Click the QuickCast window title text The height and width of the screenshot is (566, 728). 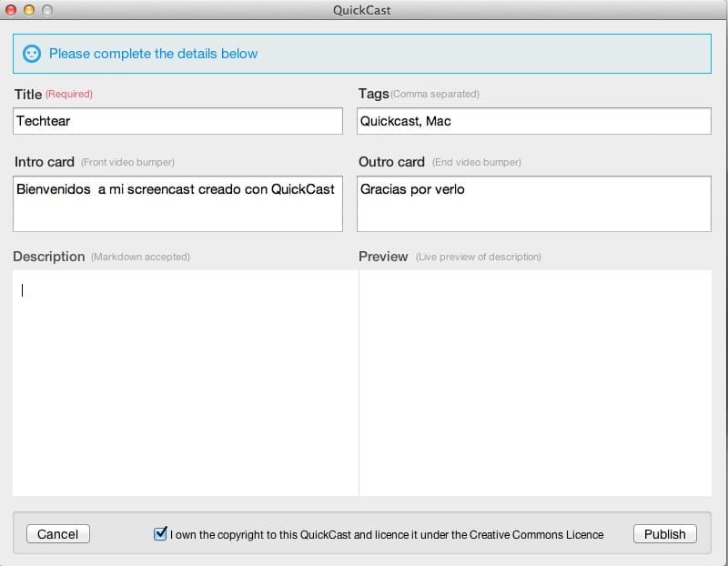362,10
